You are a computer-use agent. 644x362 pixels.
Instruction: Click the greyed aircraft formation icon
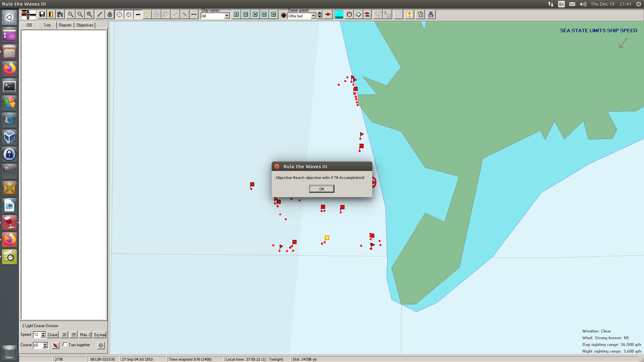[x=378, y=14]
